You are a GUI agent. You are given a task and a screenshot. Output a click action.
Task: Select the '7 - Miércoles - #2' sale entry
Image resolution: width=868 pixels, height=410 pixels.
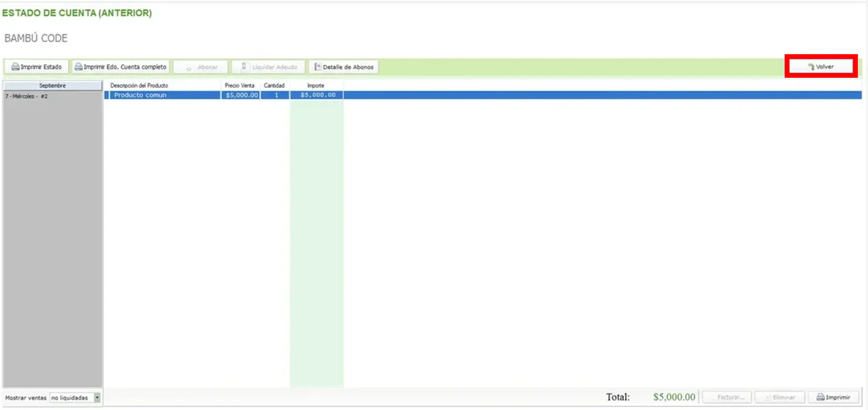[x=26, y=96]
